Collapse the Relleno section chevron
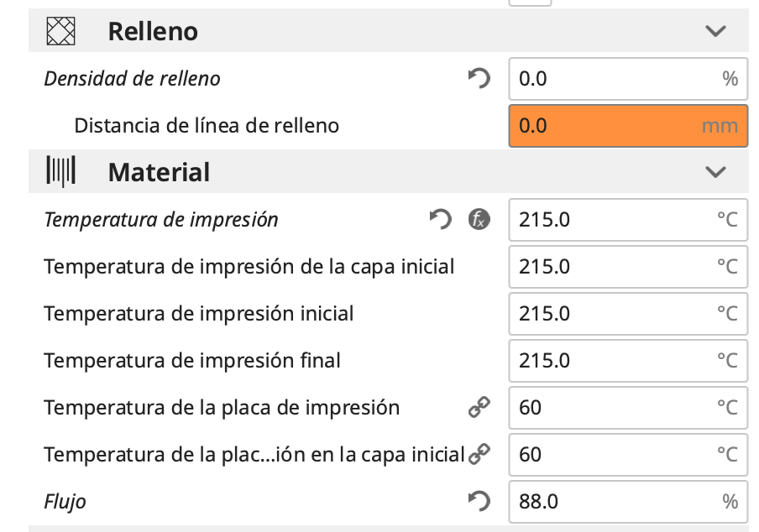The height and width of the screenshot is (532, 759). [715, 32]
